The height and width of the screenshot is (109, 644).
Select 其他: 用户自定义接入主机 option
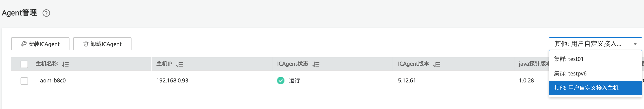tap(586, 88)
